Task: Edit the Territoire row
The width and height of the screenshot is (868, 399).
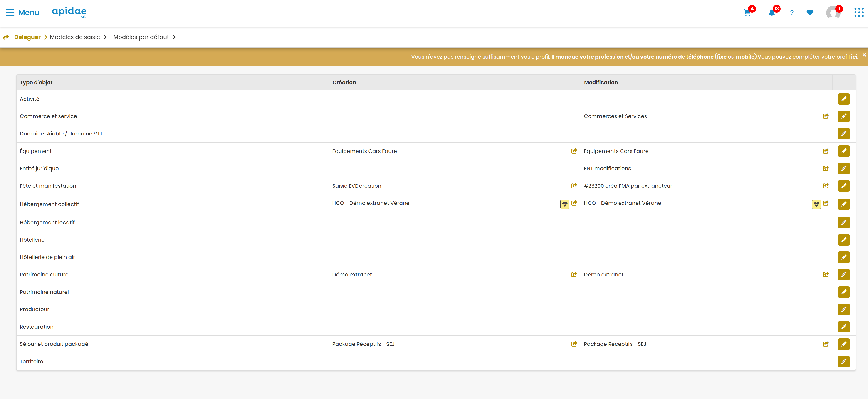Action: (844, 362)
